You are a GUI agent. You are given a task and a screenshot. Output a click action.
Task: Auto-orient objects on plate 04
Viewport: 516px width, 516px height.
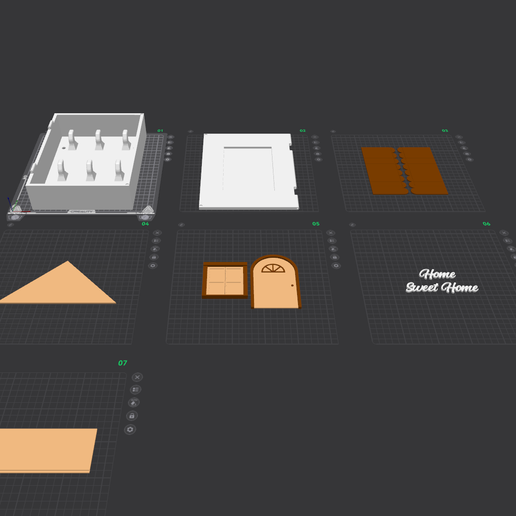pos(155,249)
